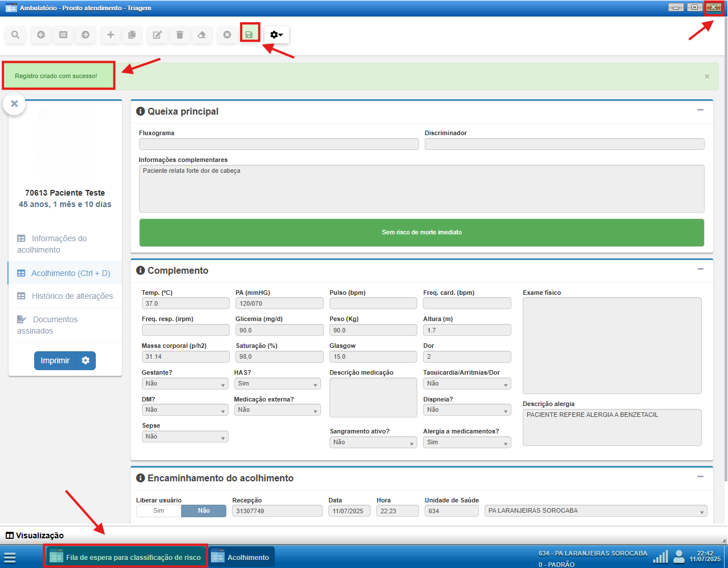Open the Gestante dropdown
The width and height of the screenshot is (728, 568).
coord(185,384)
